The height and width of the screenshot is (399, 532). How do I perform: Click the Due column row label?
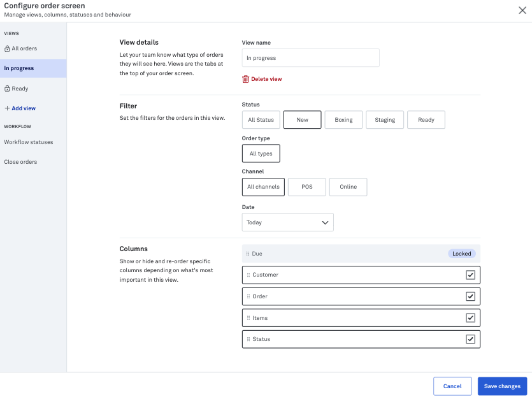click(x=257, y=254)
